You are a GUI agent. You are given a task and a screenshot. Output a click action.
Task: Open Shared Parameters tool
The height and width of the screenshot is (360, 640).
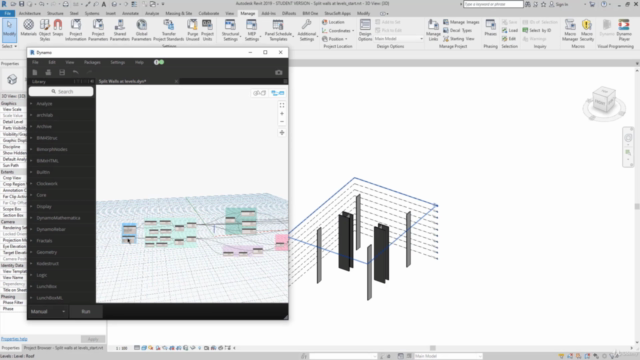(120, 30)
